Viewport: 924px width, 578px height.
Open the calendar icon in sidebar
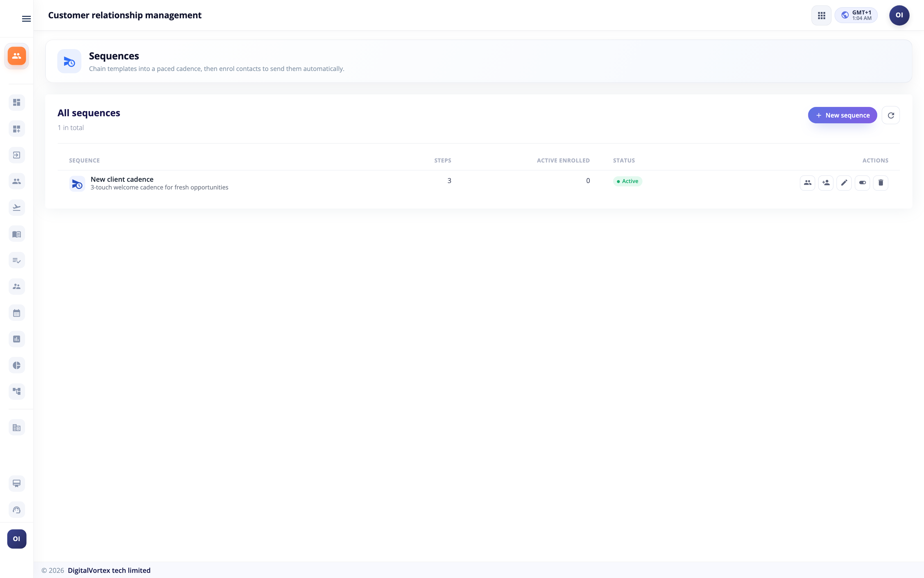(16, 313)
